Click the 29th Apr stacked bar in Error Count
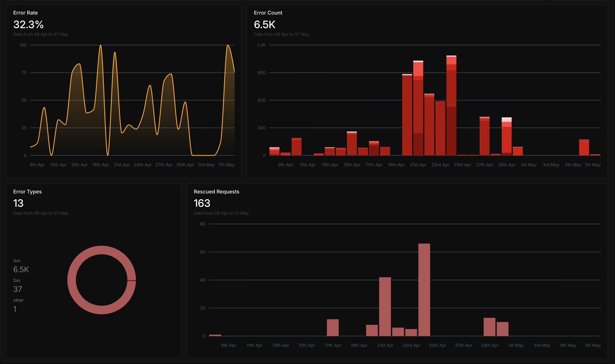This screenshot has width=615, height=364. click(506, 136)
